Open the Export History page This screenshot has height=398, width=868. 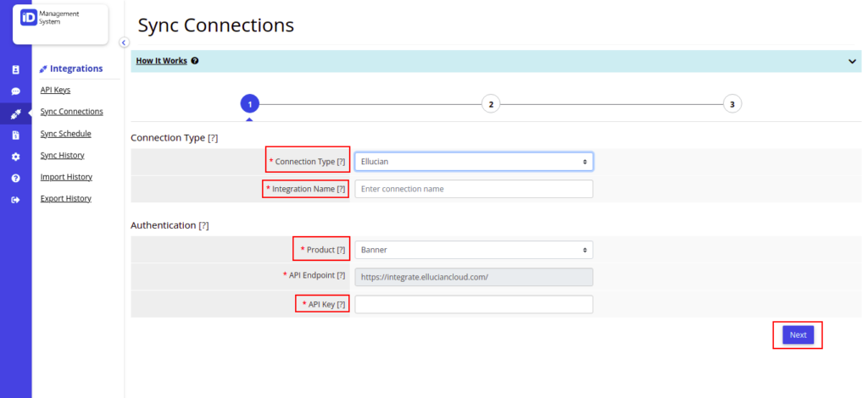(66, 198)
